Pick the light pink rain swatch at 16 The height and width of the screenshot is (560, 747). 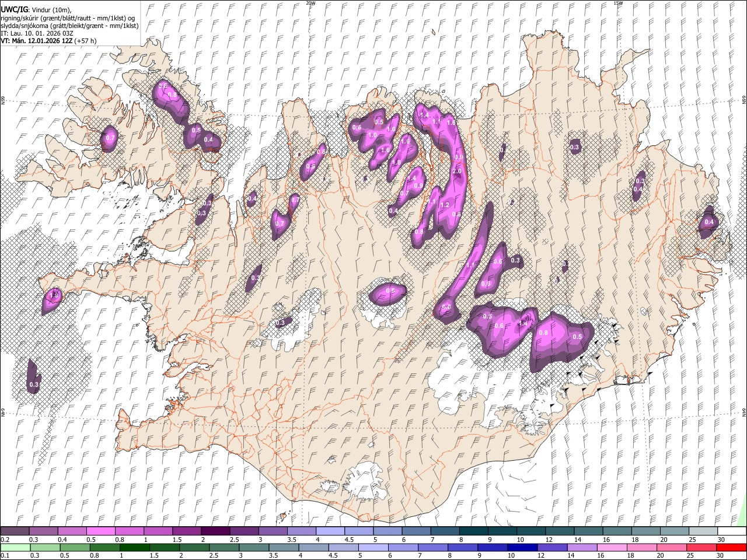point(612,548)
